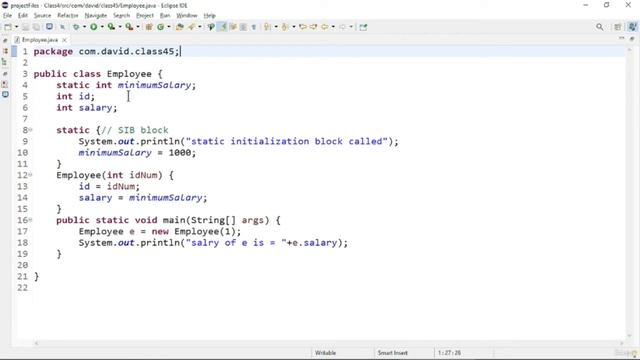
Task: Maximize the editor area icon
Action: pos(632,38)
